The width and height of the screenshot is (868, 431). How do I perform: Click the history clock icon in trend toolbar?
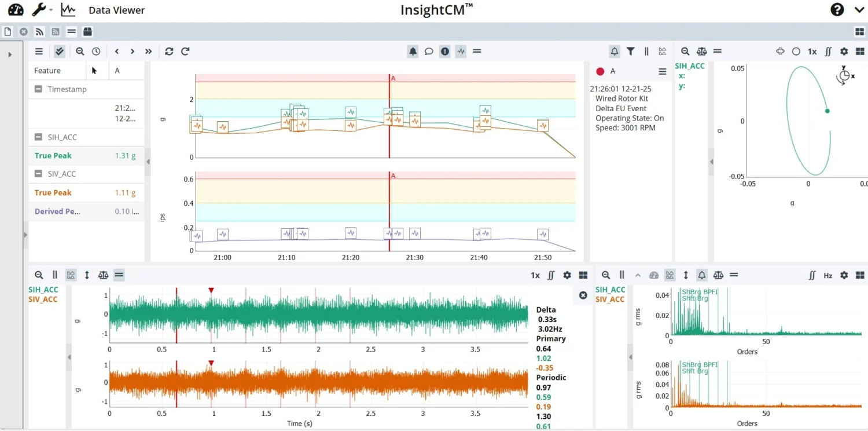coord(96,52)
